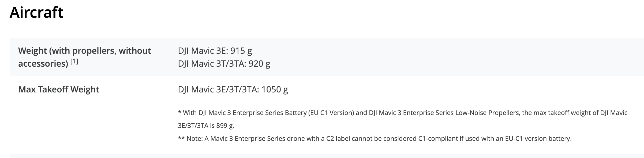Click the Max Takeoff Weight label

[x=59, y=89]
